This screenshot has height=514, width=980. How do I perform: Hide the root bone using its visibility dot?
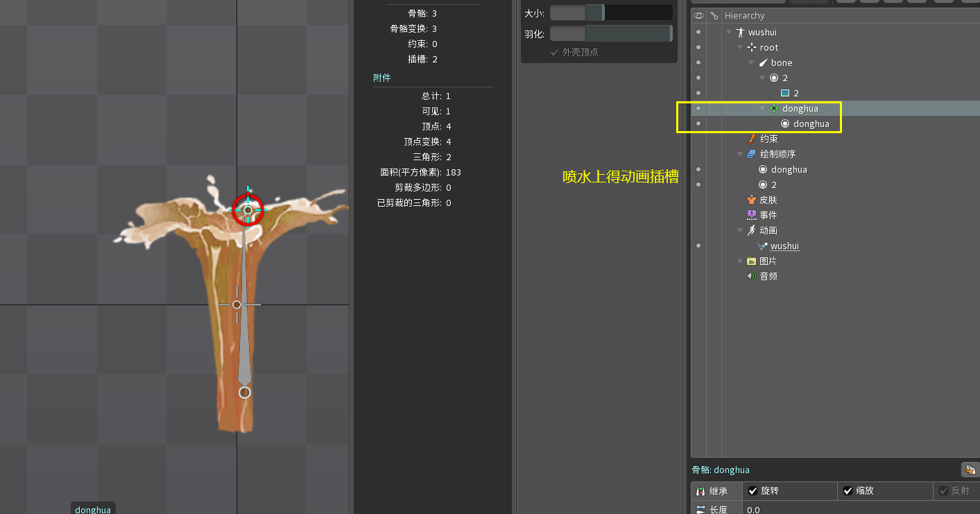[x=698, y=48]
